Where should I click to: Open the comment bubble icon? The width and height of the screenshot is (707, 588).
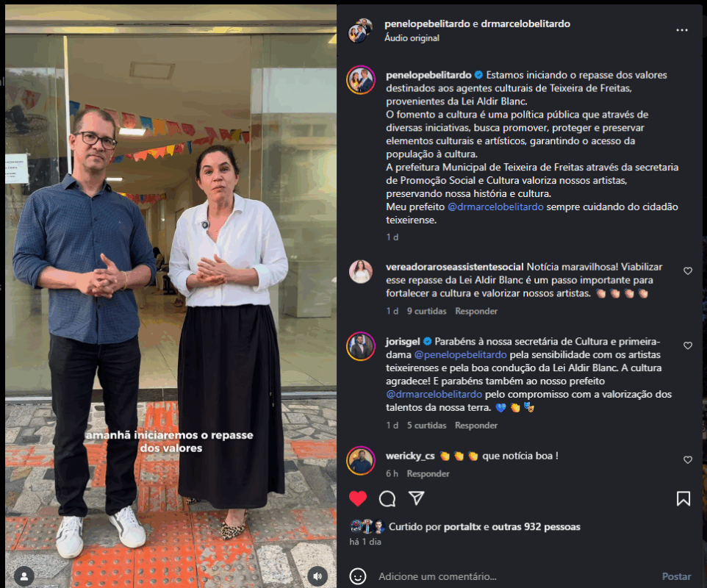387,499
